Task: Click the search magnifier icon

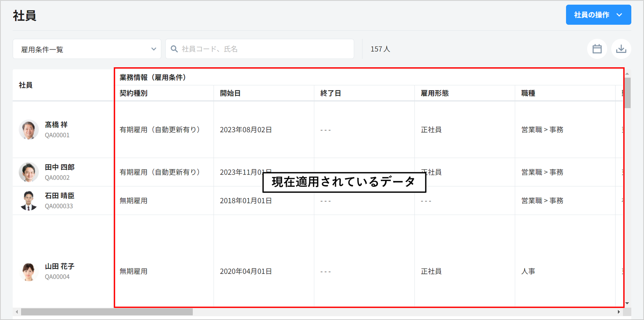Action: [174, 49]
